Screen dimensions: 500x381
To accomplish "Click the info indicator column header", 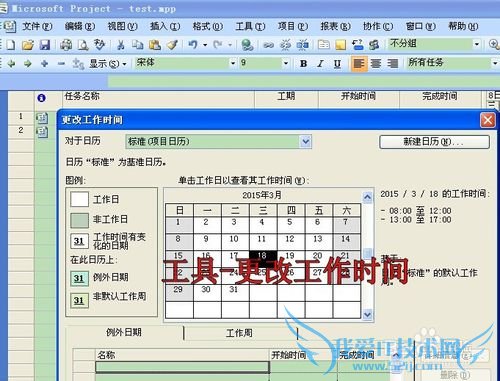I will (41, 98).
